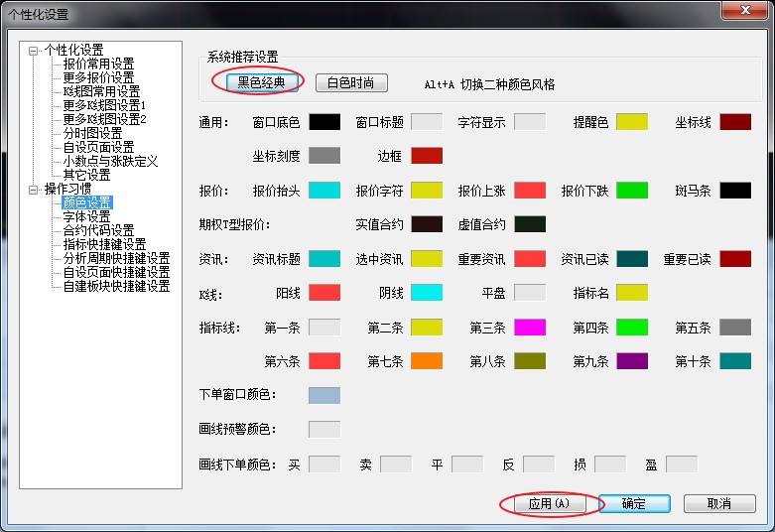Open 合约代码设置 in the sidebar

point(98,230)
